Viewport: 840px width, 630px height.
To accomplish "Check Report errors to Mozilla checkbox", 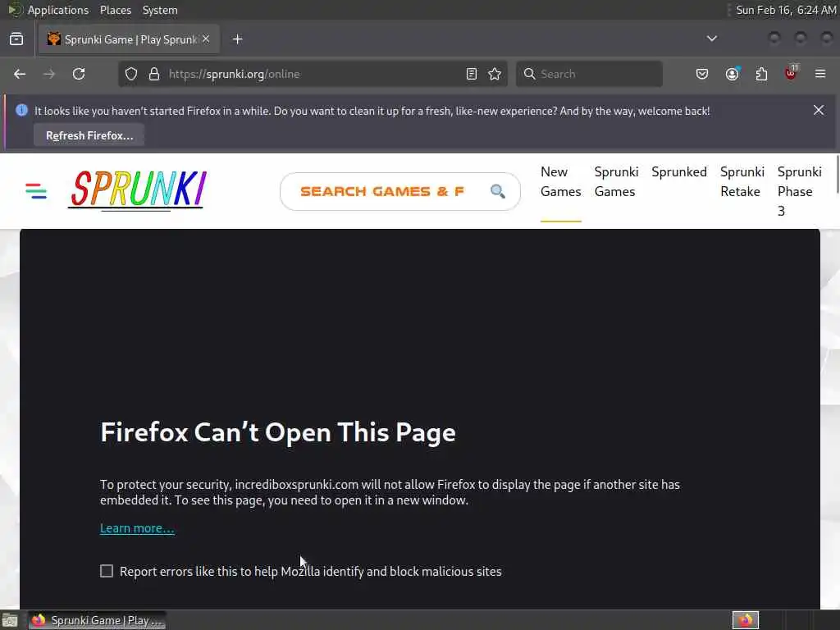I will [107, 571].
